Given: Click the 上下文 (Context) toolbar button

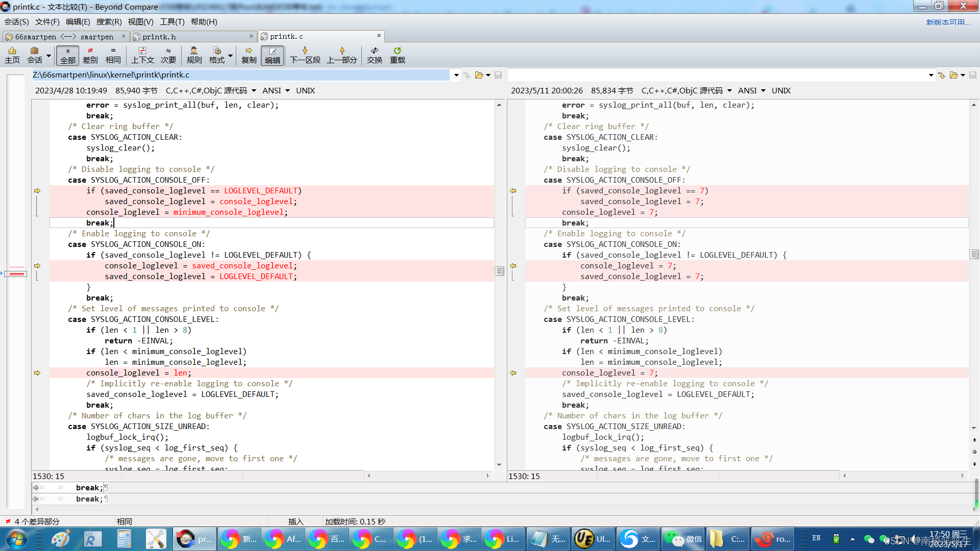Looking at the screenshot, I should 142,55.
